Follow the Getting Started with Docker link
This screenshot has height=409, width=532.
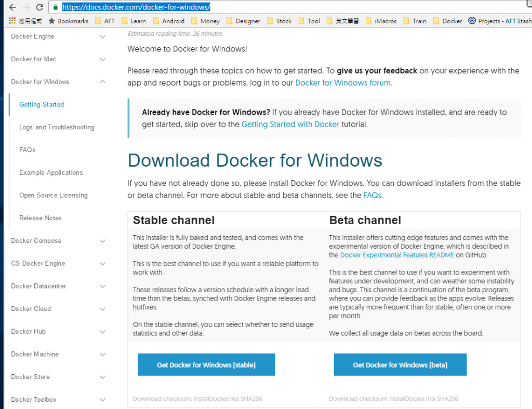click(x=290, y=125)
